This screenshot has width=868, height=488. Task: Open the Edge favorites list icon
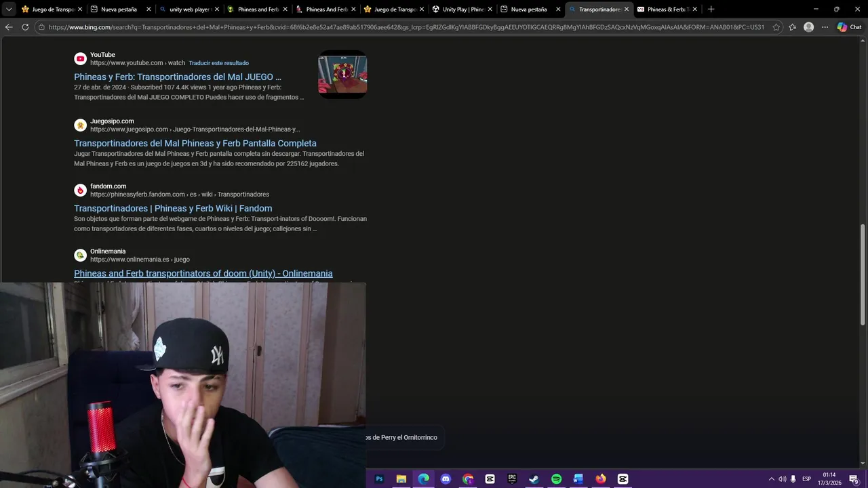792,27
